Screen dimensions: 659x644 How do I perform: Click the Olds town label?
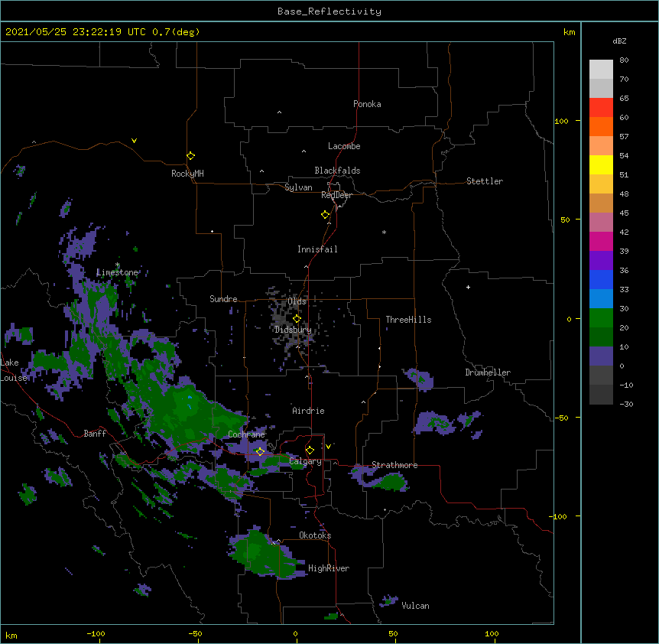click(x=297, y=301)
